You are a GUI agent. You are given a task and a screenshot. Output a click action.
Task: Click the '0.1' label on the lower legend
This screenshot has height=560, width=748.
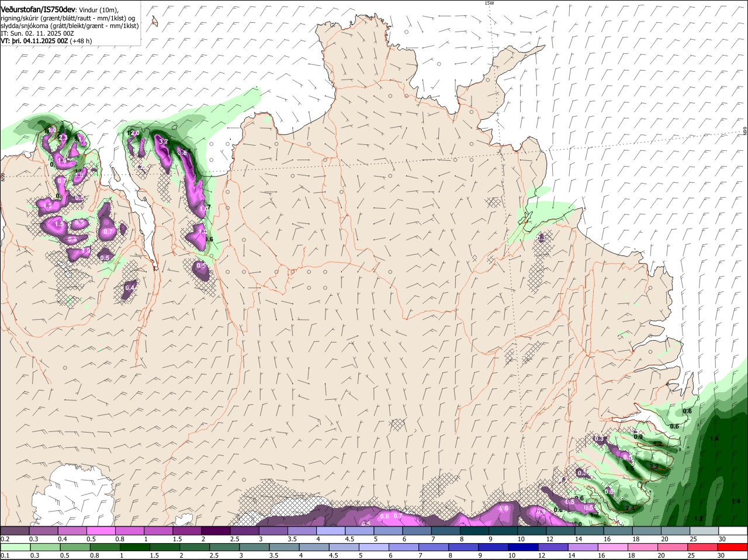coord(5,555)
